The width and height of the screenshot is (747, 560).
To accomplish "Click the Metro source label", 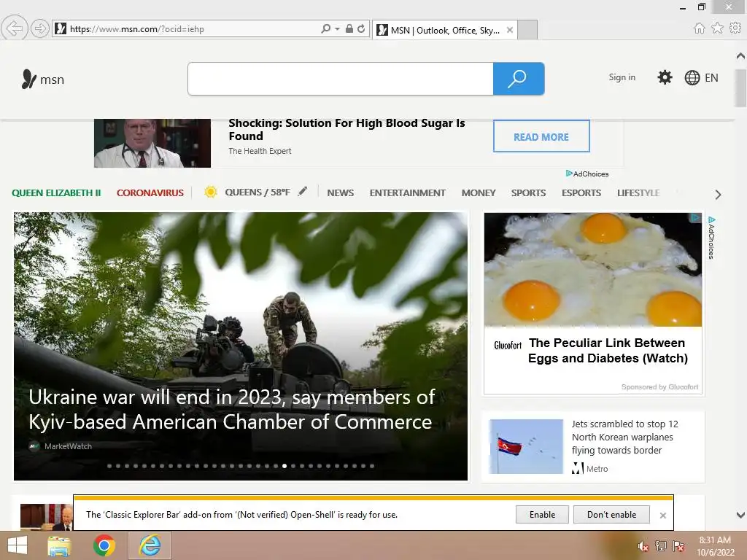I will tap(597, 469).
